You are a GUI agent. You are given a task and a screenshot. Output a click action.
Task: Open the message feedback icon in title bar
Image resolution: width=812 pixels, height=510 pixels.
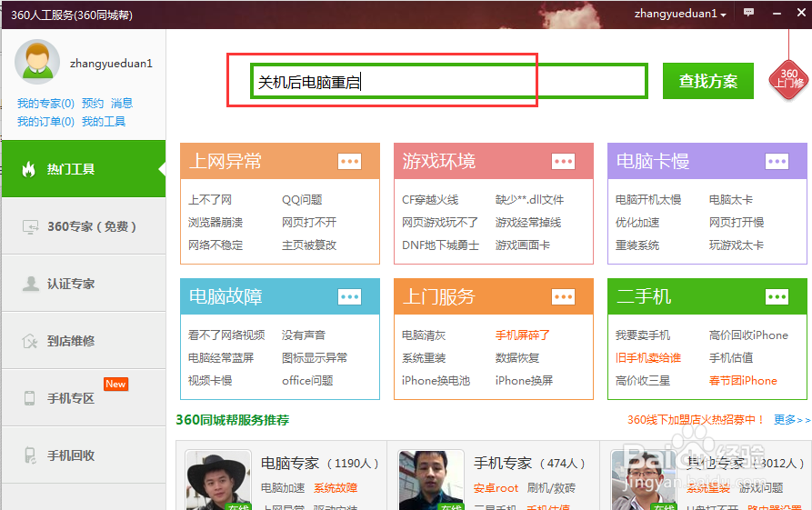(x=749, y=13)
